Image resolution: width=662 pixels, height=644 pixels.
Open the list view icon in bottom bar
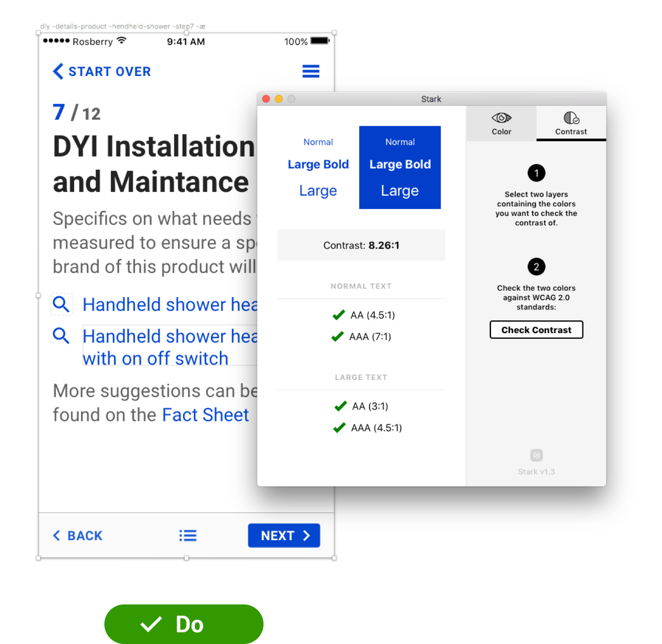pos(188,536)
